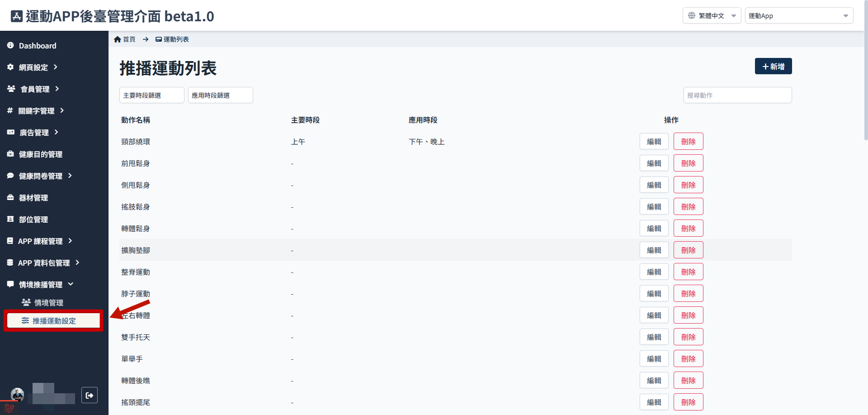868x415 pixels.
Task: Click the 搜尋動作 search field
Action: click(738, 95)
